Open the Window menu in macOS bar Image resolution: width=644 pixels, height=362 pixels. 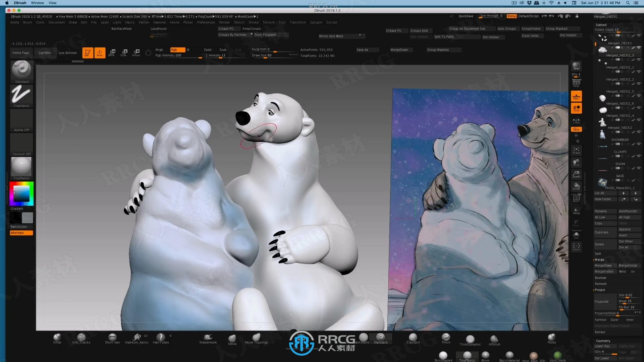37,3
